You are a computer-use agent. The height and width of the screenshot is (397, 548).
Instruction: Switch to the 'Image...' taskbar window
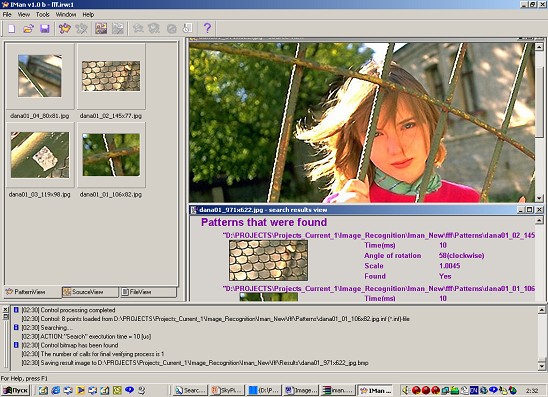pos(300,390)
